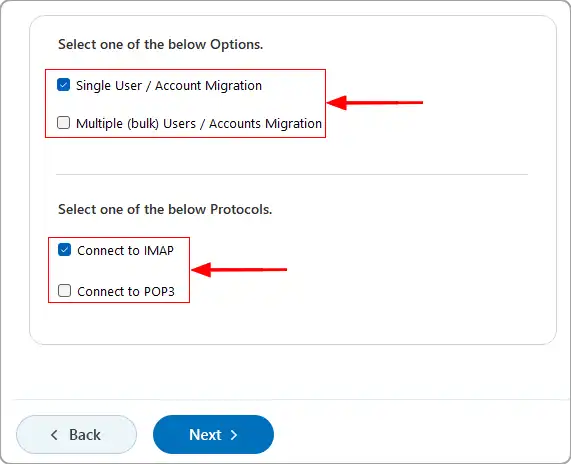Pick the "Connect to POP3" label text

click(126, 291)
